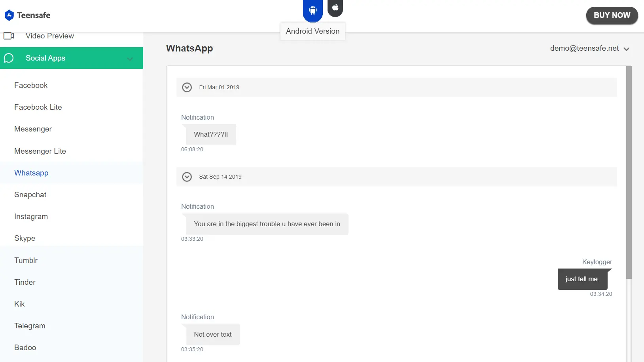
Task: Click the Teensafe shield logo
Action: 9,15
